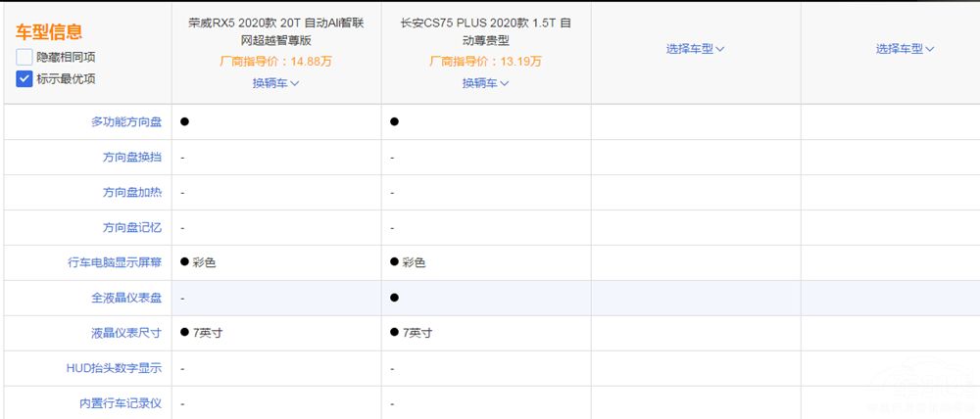Check the 隐藏相同项 checkbox

pyautogui.click(x=24, y=57)
